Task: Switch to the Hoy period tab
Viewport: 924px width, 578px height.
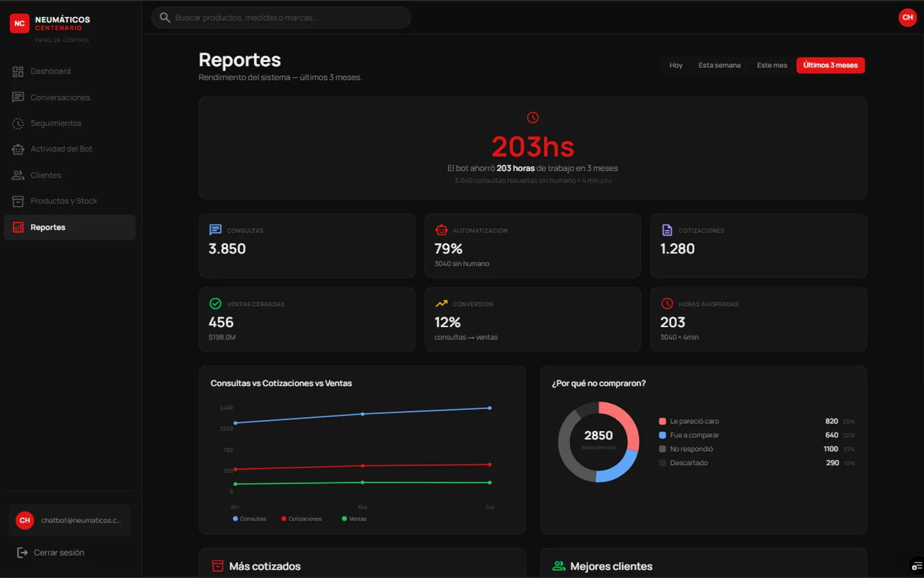Action: point(676,65)
